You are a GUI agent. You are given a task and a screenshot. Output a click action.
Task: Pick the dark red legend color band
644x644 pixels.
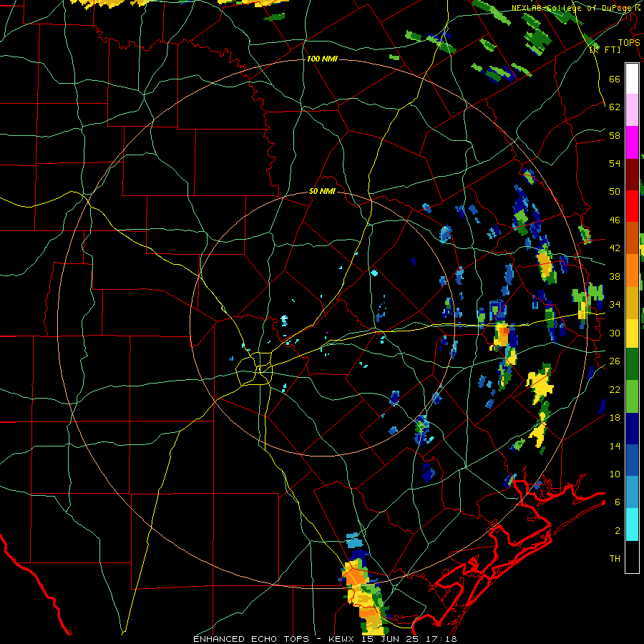(632, 175)
